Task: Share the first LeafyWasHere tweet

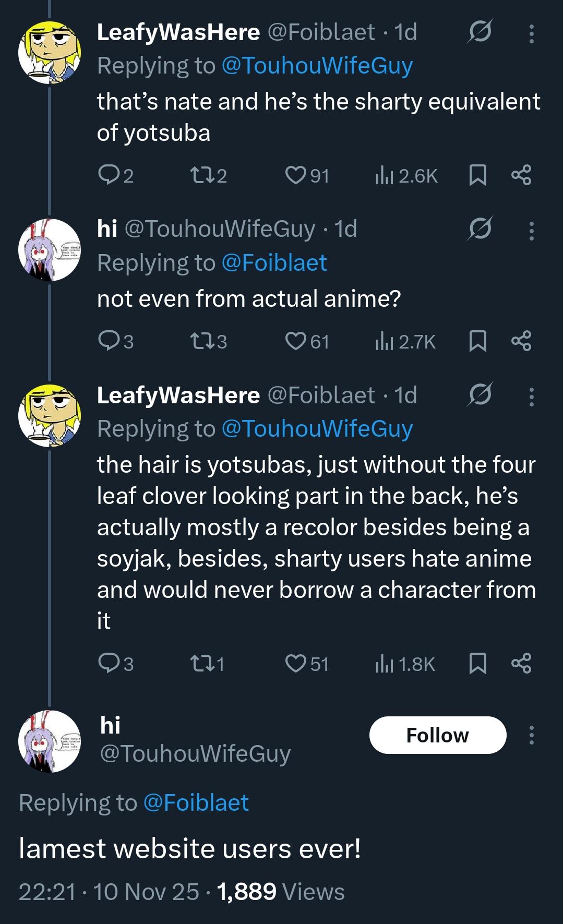Action: (x=521, y=175)
